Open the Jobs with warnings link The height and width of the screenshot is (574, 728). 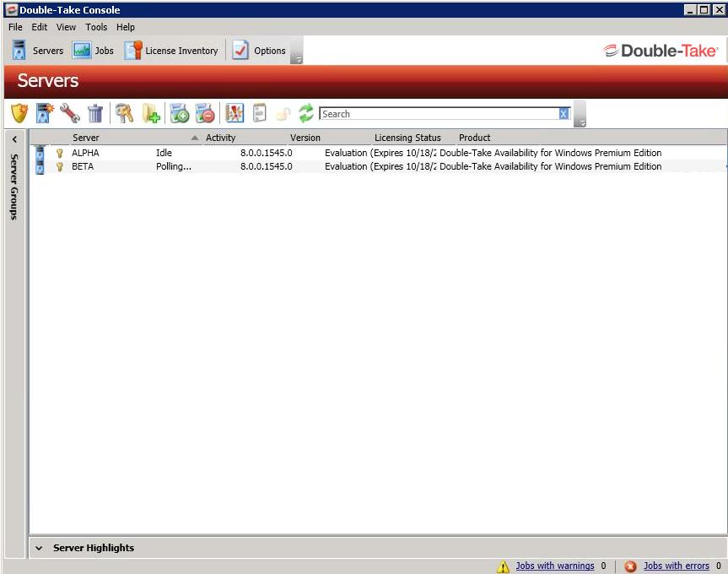click(555, 566)
